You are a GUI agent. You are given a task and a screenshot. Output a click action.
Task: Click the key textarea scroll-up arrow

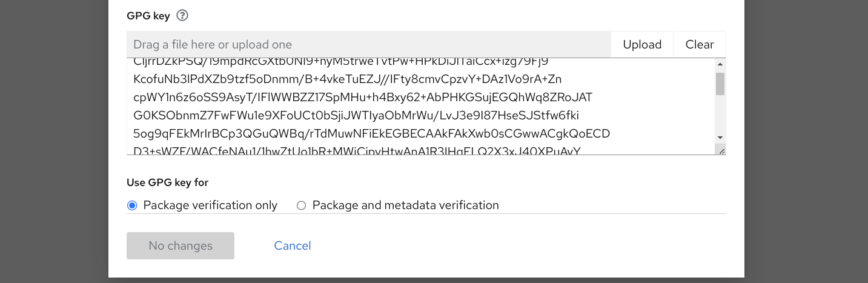click(720, 64)
